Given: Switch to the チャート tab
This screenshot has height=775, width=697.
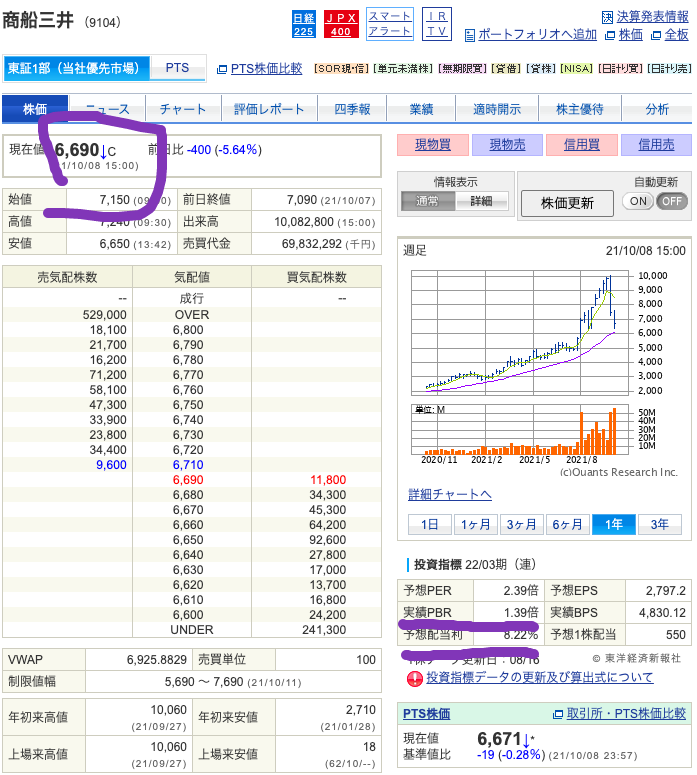Looking at the screenshot, I should [183, 109].
